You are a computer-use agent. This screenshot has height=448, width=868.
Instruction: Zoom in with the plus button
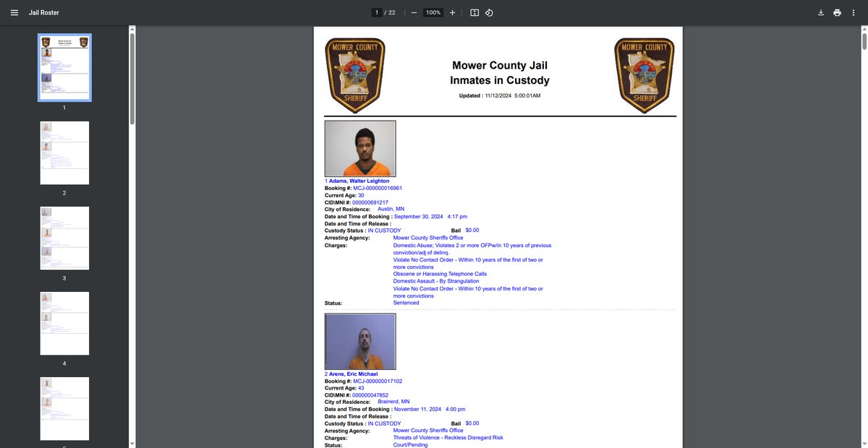pos(452,13)
